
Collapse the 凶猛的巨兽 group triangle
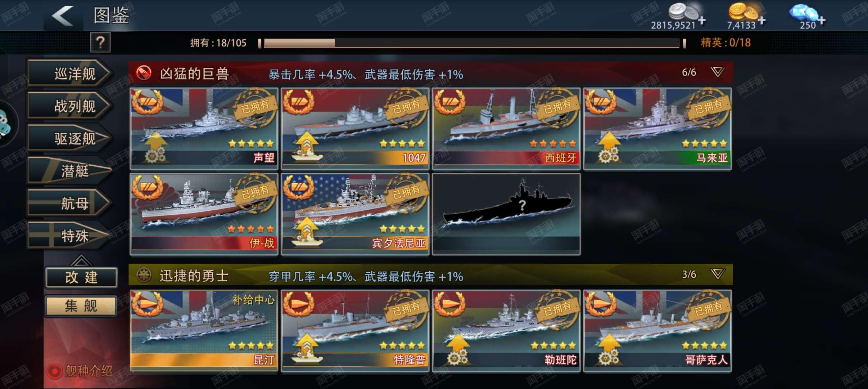pos(718,72)
